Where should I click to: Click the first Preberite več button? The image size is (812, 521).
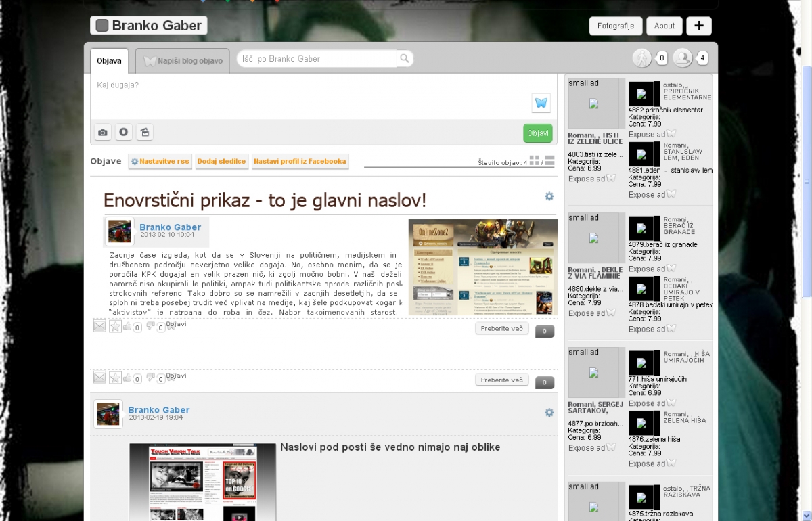tap(501, 329)
